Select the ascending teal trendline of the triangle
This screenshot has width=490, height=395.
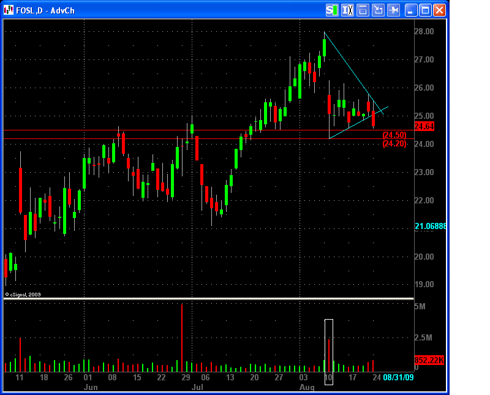359,122
